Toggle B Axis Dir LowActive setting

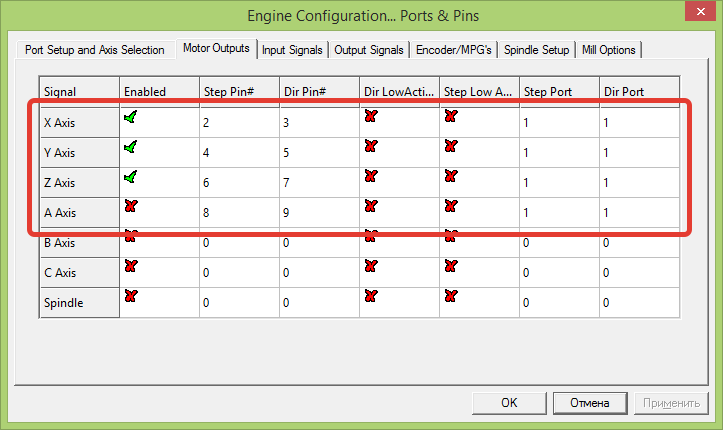click(370, 237)
